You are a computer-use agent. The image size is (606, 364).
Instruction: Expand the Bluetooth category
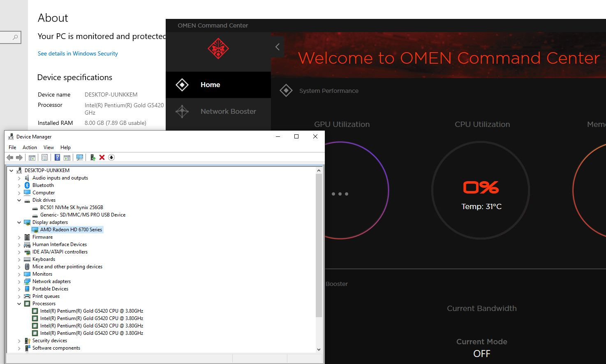pyautogui.click(x=19, y=185)
